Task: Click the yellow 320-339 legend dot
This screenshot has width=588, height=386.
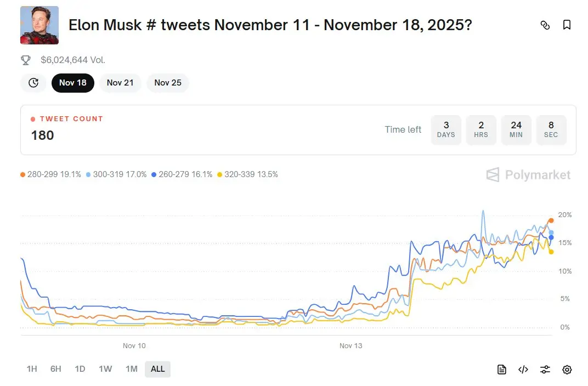Action: coord(220,175)
